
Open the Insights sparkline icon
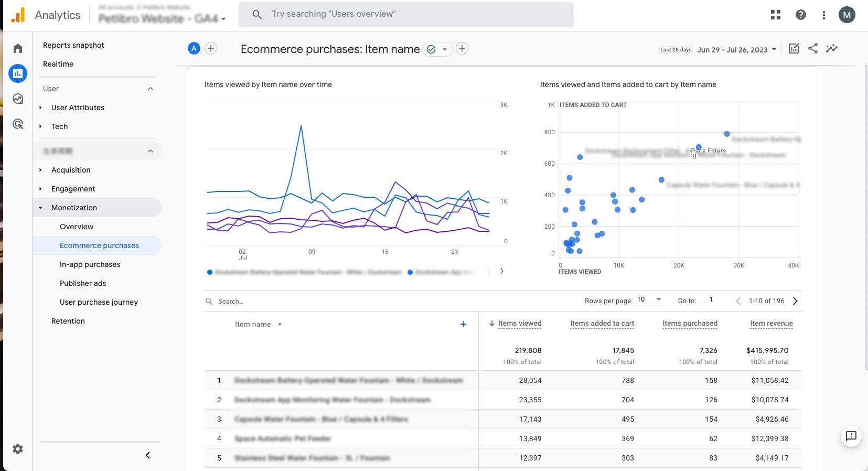[x=832, y=49]
